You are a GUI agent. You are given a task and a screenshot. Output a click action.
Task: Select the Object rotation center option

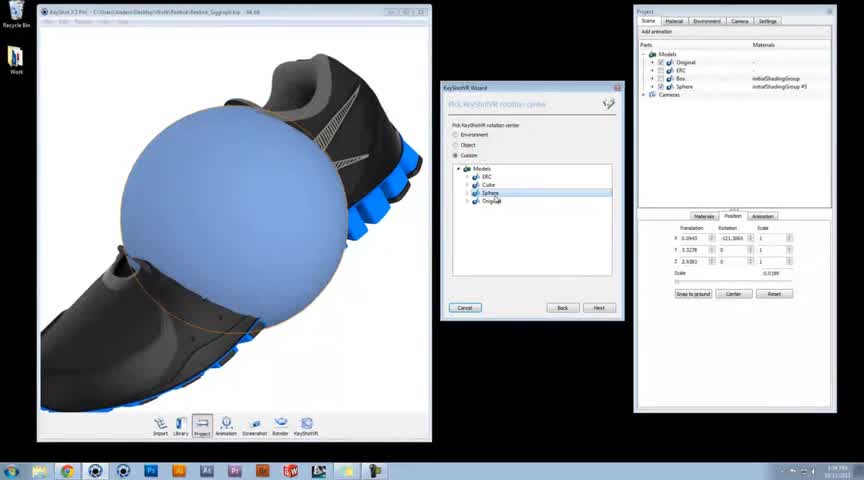(455, 145)
